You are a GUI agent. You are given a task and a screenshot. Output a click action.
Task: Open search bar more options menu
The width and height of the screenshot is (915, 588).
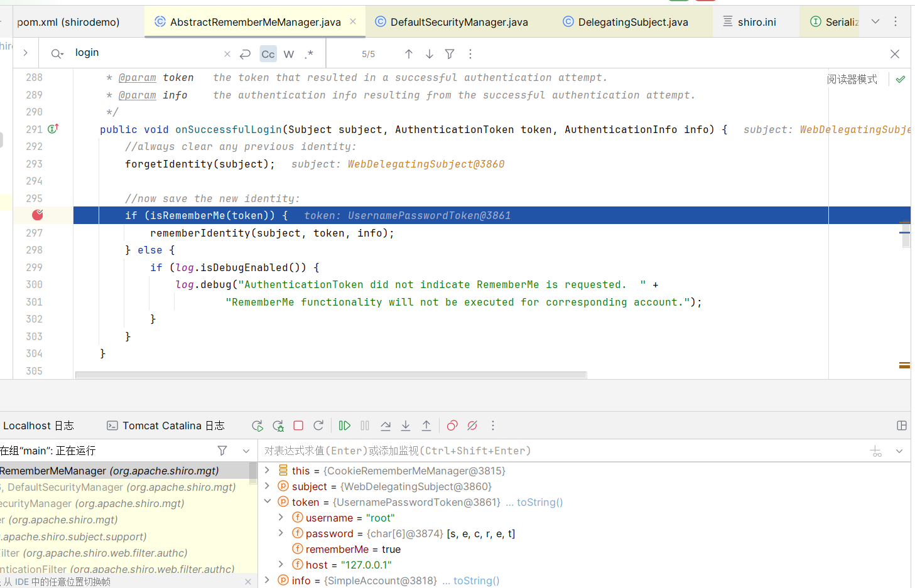[x=470, y=54]
